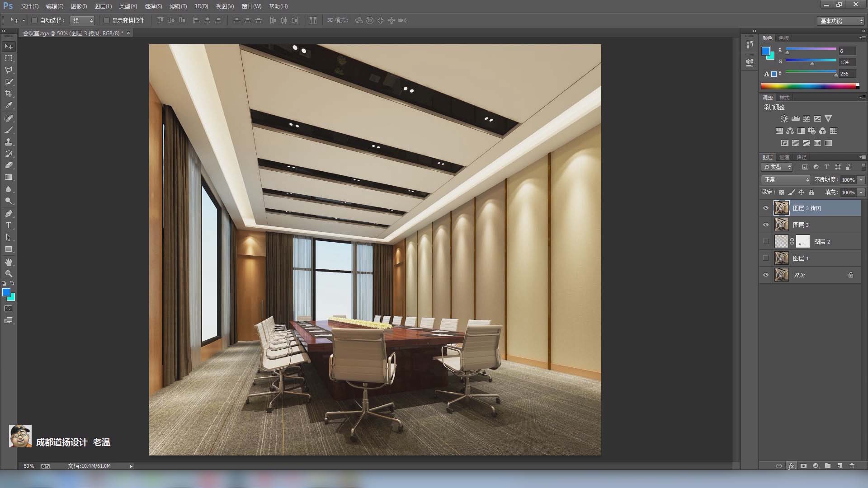Open the Layers panel flyout menu
This screenshot has height=488, width=868.
coord(863,157)
